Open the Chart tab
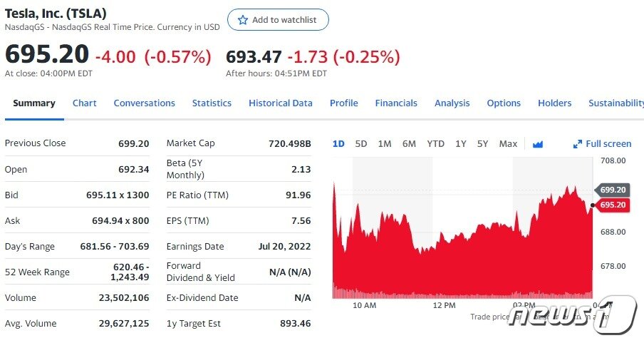The height and width of the screenshot is (343, 644). point(84,103)
